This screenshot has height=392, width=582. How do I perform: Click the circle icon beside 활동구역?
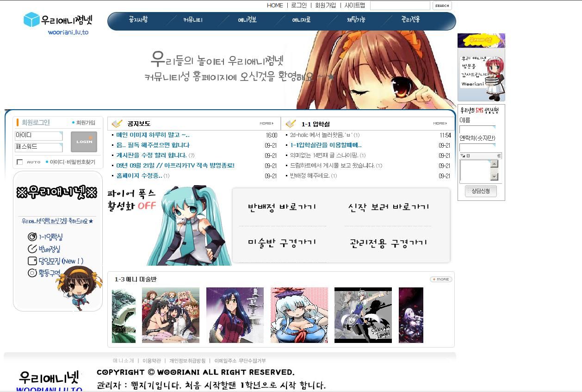click(x=32, y=273)
